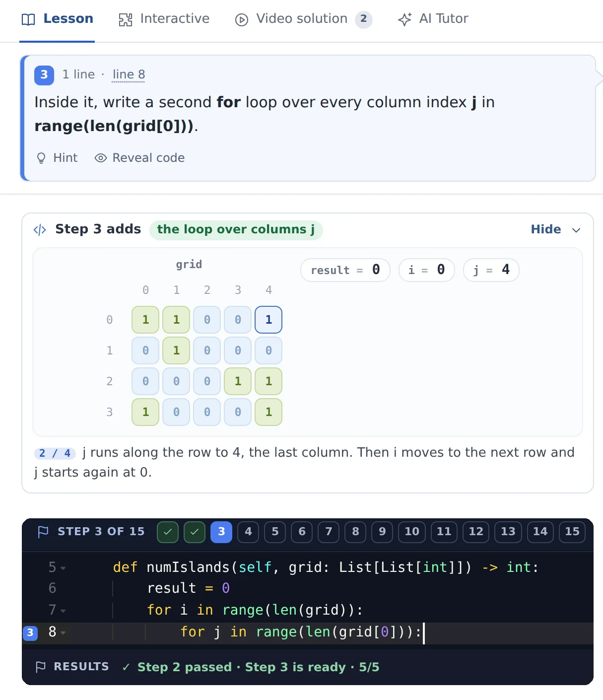Reveal code via the eye icon
This screenshot has height=700, width=603.
(x=101, y=158)
